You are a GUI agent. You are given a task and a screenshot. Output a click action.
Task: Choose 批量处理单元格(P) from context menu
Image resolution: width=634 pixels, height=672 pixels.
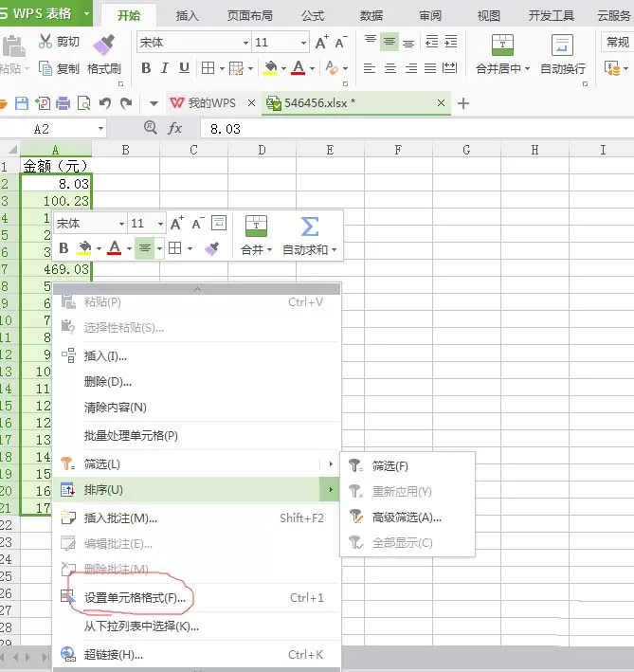197,435
